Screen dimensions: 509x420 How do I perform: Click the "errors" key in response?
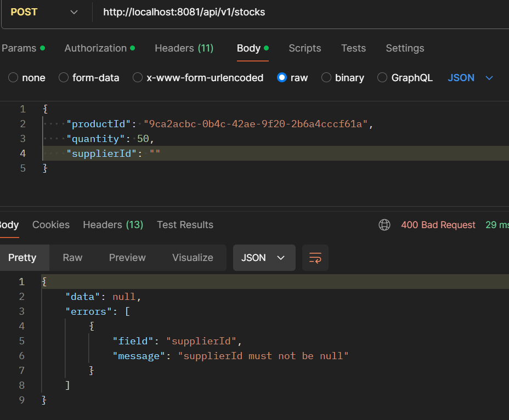click(x=88, y=311)
